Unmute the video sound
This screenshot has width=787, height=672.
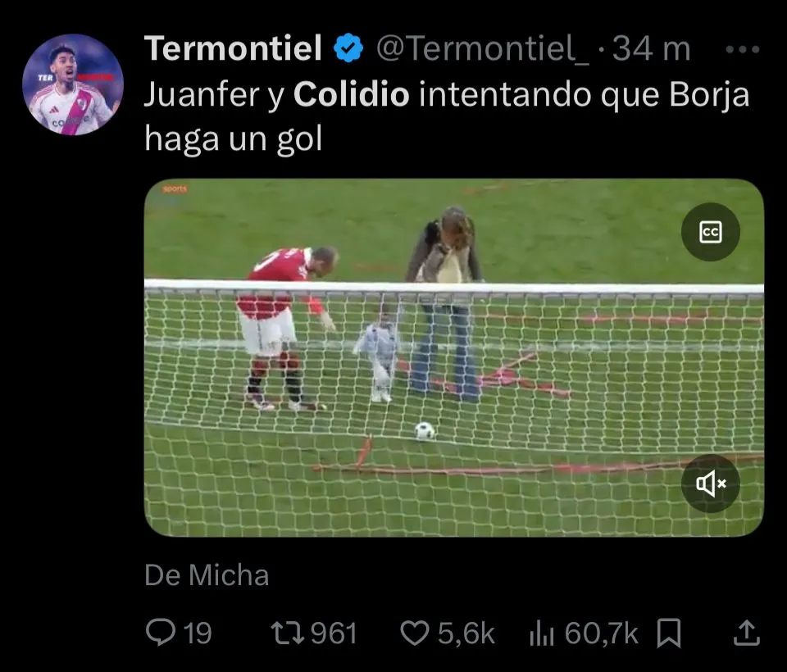click(x=710, y=484)
